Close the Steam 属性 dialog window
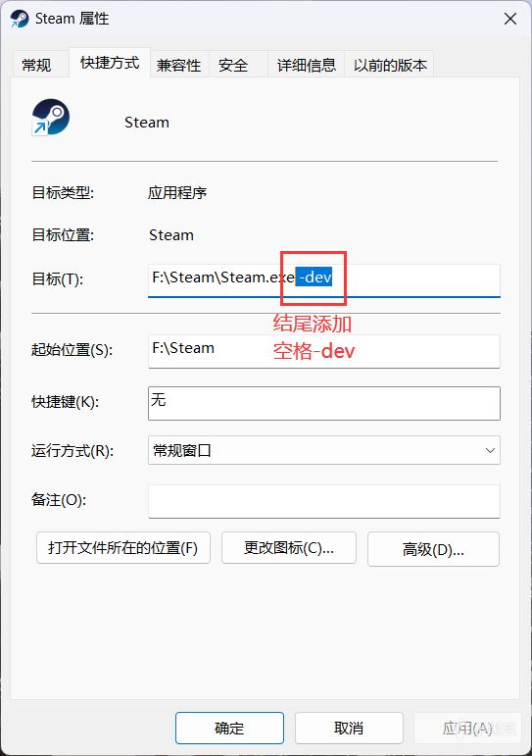Image resolution: width=532 pixels, height=756 pixels. pos(509,19)
